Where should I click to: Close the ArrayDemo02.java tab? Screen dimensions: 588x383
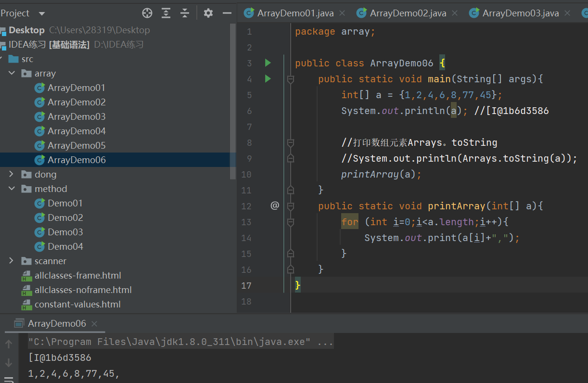point(455,13)
